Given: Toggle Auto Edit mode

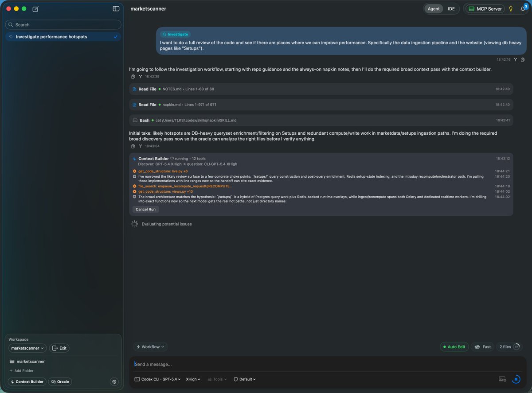Looking at the screenshot, I should pyautogui.click(x=454, y=347).
